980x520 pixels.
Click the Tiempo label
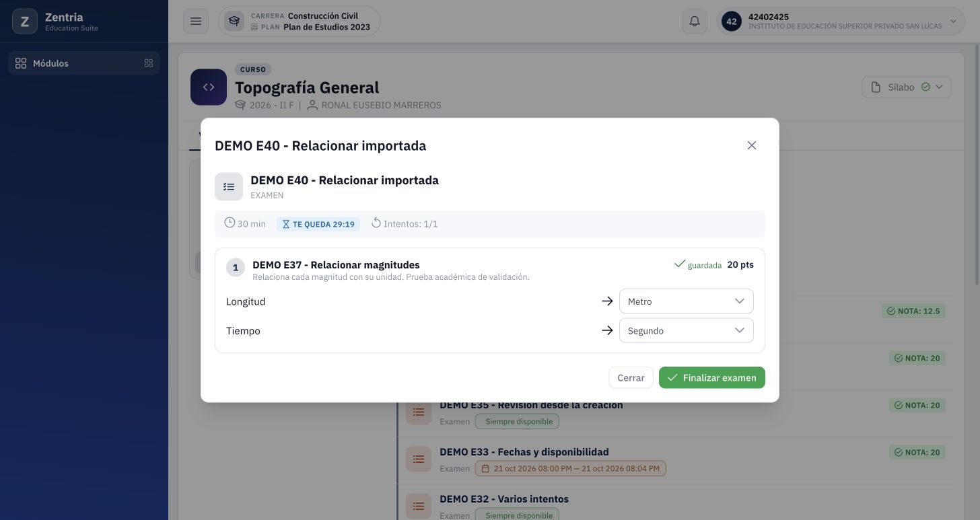(x=243, y=330)
